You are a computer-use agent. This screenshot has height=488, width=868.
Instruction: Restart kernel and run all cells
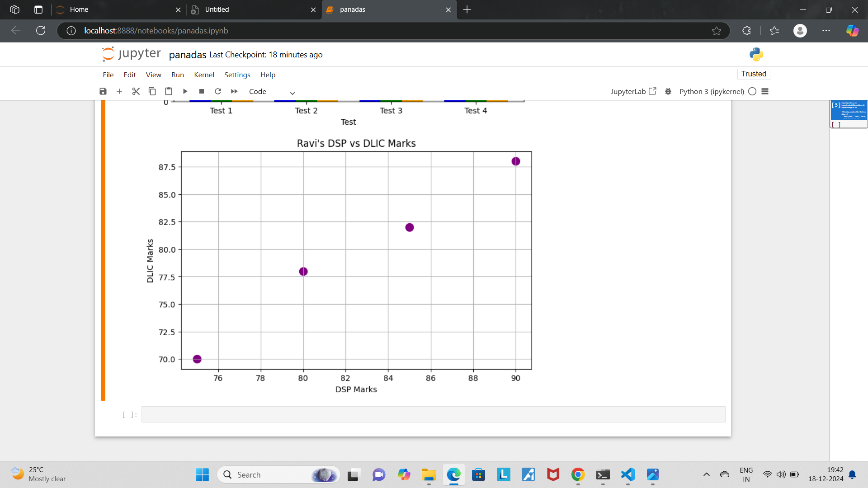point(234,91)
